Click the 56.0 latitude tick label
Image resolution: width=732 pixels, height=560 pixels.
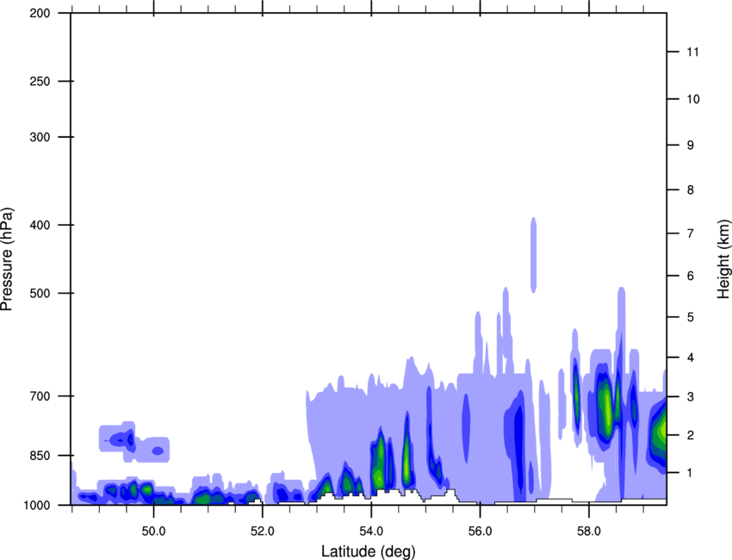coord(481,532)
